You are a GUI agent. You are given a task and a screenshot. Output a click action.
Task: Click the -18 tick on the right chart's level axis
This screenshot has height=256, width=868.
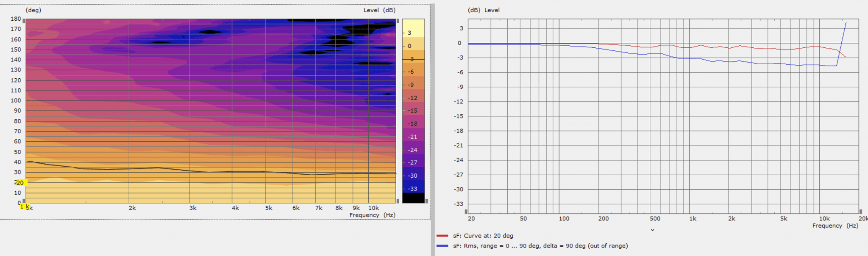click(x=459, y=131)
